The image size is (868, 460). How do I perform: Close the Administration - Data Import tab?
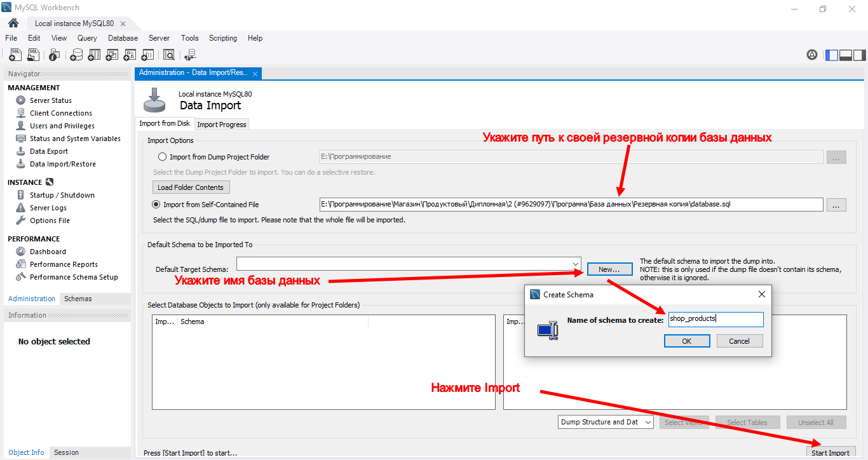pyautogui.click(x=255, y=74)
